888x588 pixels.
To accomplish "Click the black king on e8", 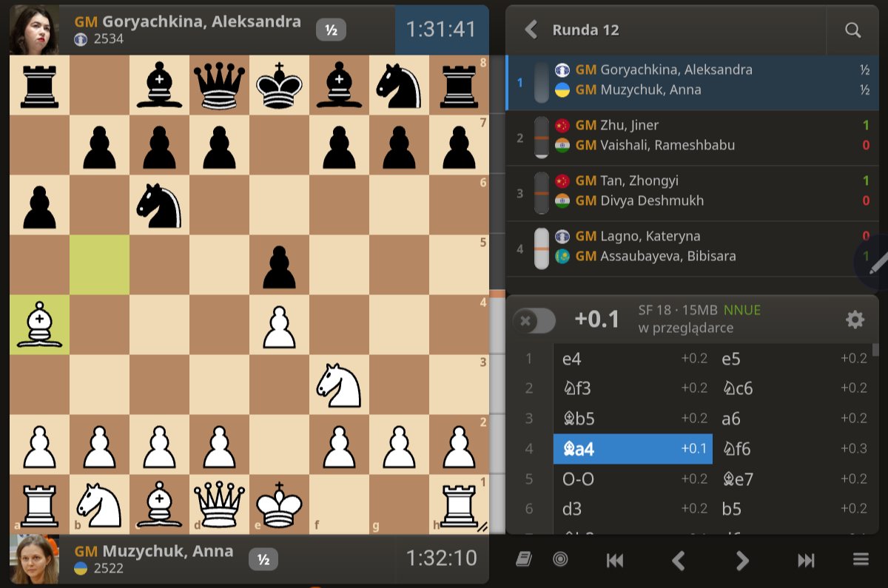I will [x=279, y=85].
